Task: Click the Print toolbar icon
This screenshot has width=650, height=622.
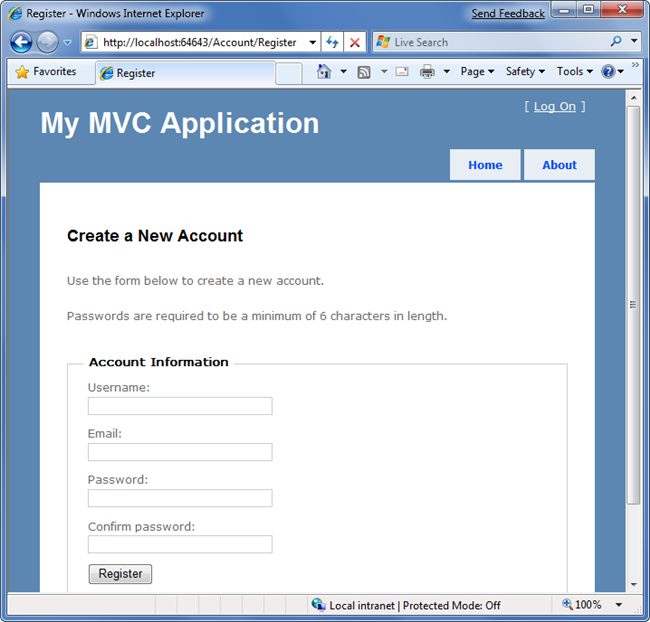Action: (427, 72)
